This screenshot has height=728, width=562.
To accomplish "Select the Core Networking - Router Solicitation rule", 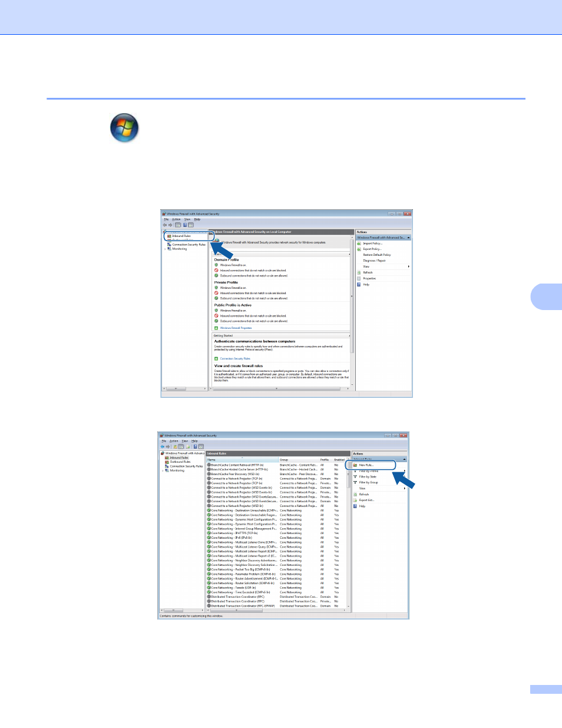I will pos(277,583).
